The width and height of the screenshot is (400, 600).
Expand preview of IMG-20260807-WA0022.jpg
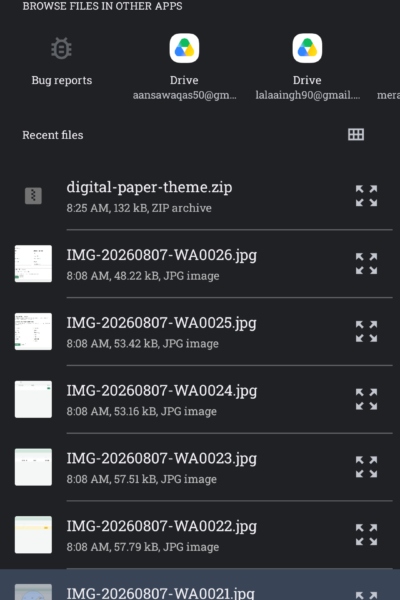click(366, 535)
